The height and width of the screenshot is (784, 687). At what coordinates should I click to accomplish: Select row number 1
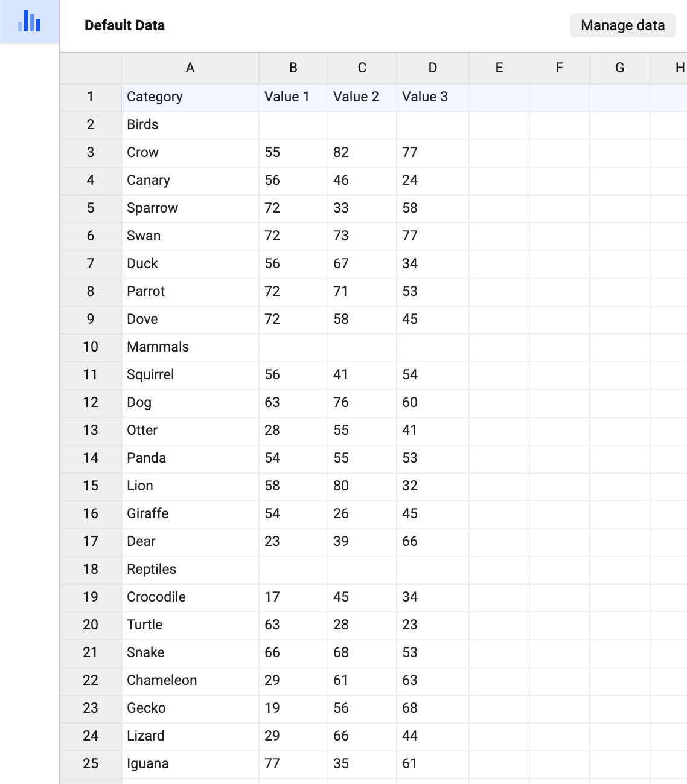pos(89,97)
